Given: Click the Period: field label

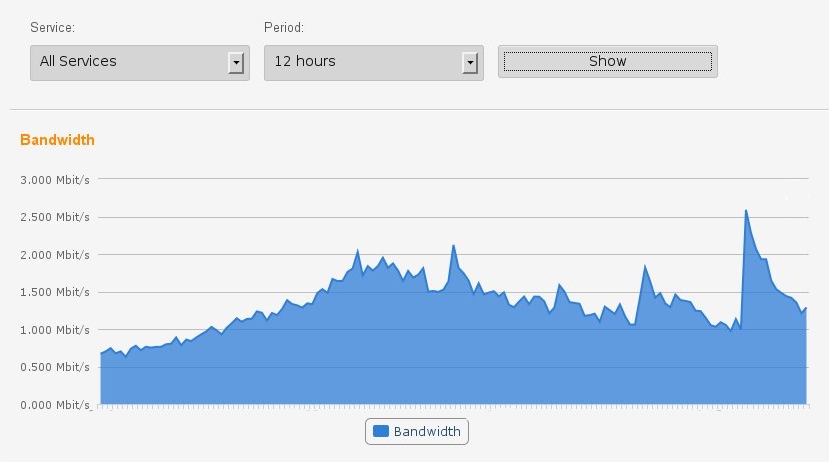Looking at the screenshot, I should (x=284, y=27).
